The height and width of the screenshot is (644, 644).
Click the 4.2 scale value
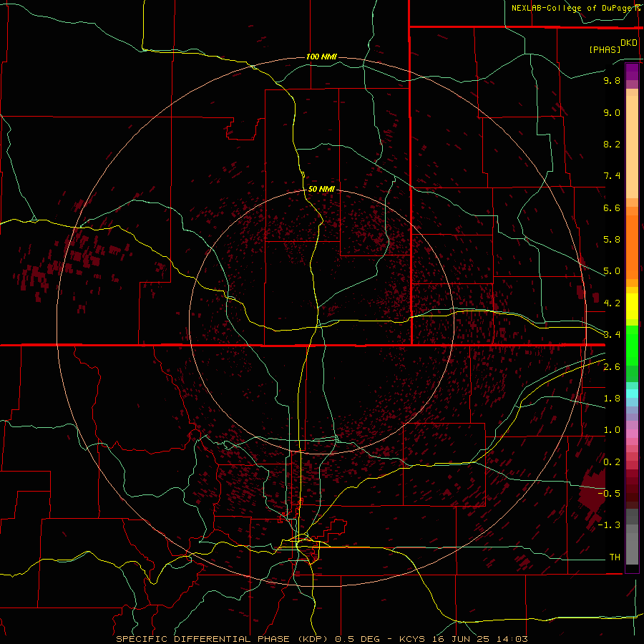click(612, 303)
